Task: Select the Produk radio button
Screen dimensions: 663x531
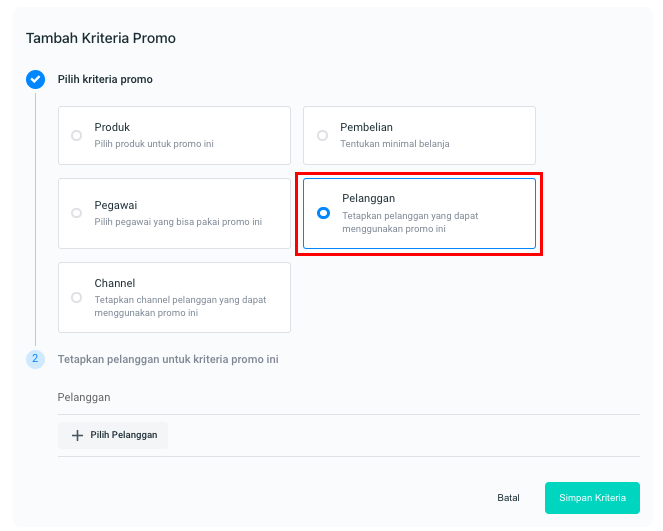Action: pyautogui.click(x=77, y=135)
